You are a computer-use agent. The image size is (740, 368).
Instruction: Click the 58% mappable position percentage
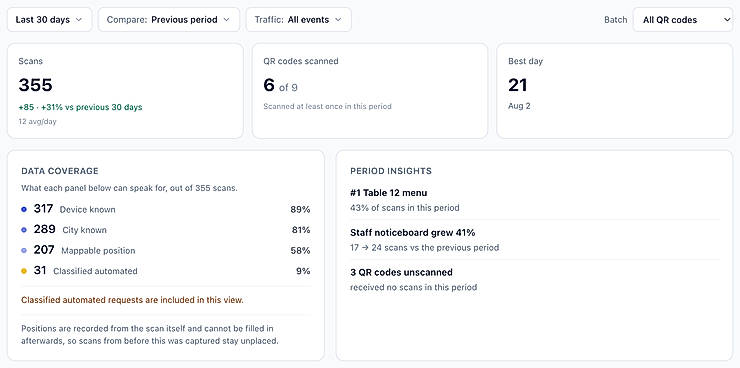(300, 251)
